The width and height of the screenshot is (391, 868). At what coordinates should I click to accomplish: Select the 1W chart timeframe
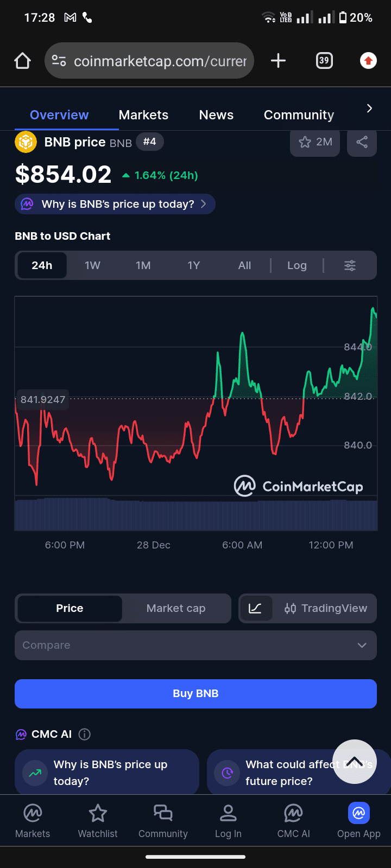pos(92,265)
